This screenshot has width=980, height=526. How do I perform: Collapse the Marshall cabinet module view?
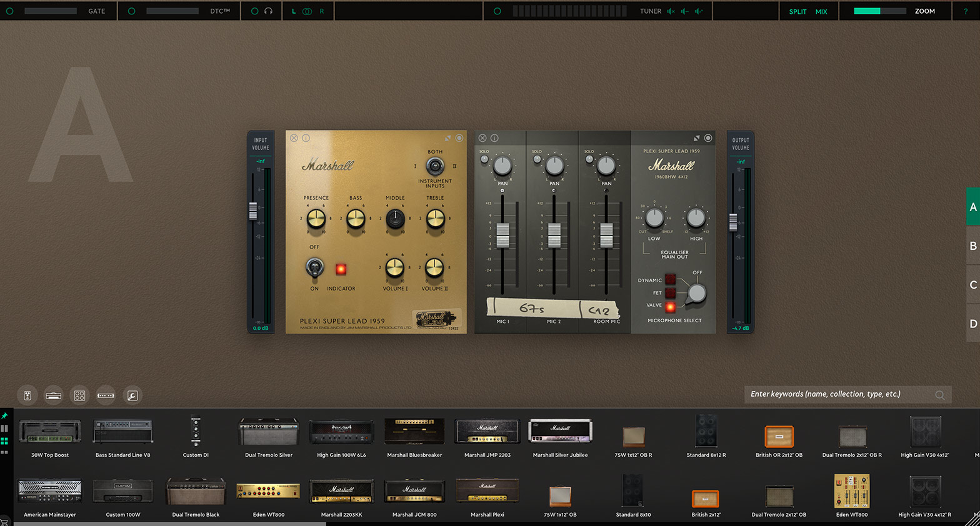(x=696, y=138)
